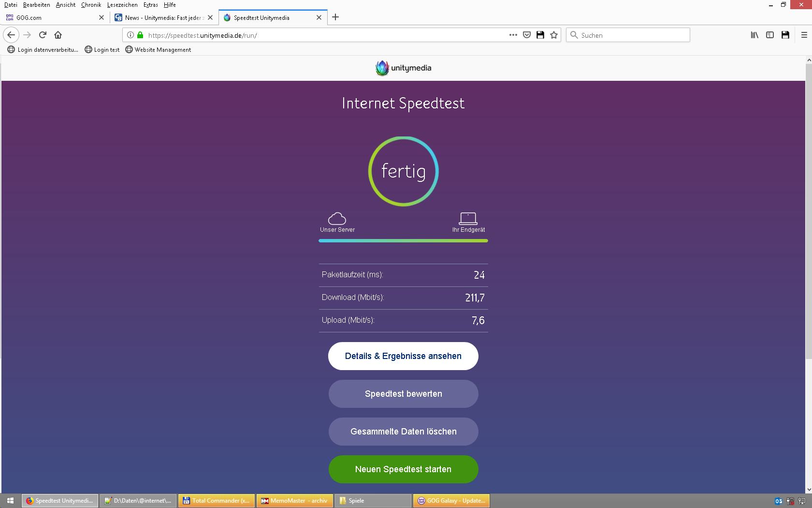Click scrollbar down arrow

(809, 489)
